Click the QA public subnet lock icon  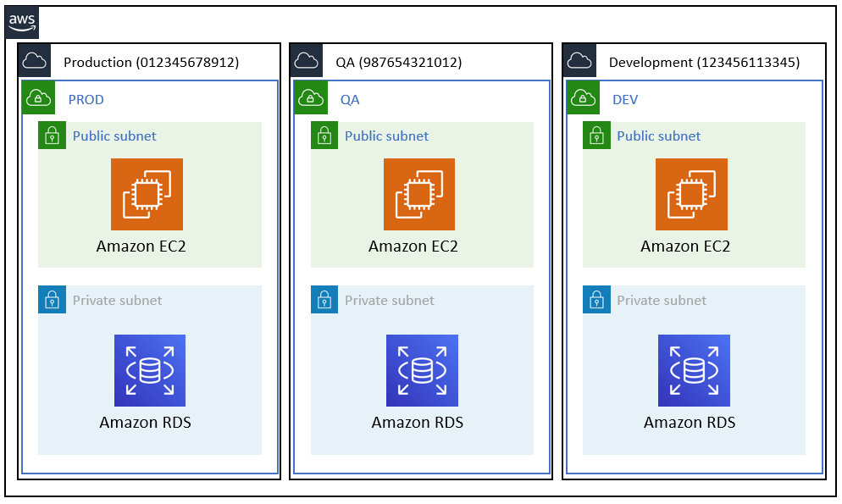point(324,136)
